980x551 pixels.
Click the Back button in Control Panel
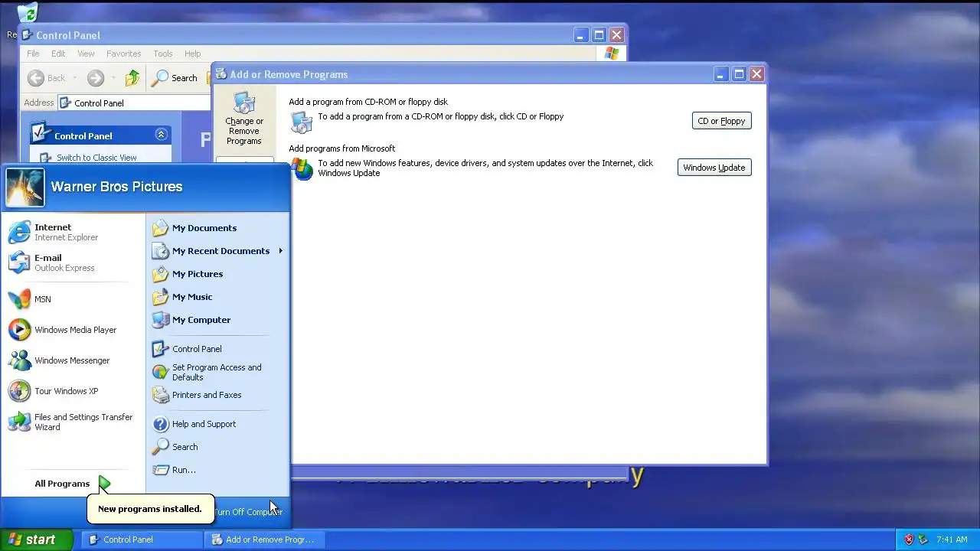coord(47,78)
